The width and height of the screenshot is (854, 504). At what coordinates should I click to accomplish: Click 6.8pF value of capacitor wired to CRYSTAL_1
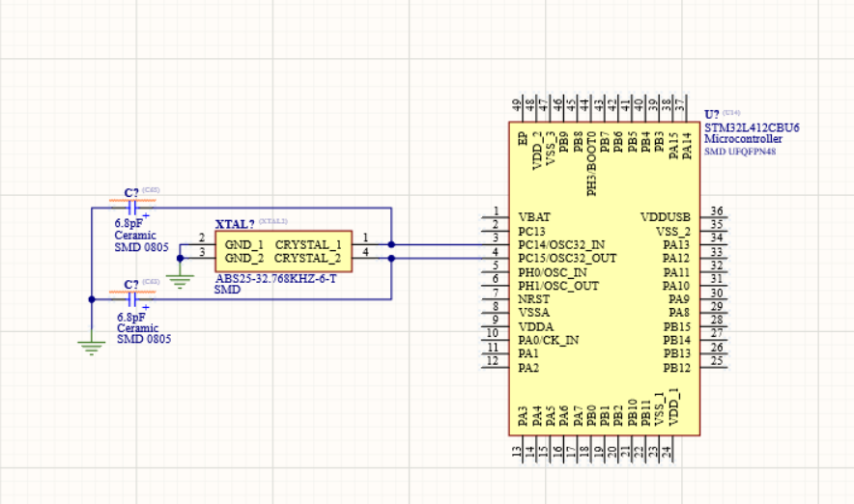pos(128,223)
